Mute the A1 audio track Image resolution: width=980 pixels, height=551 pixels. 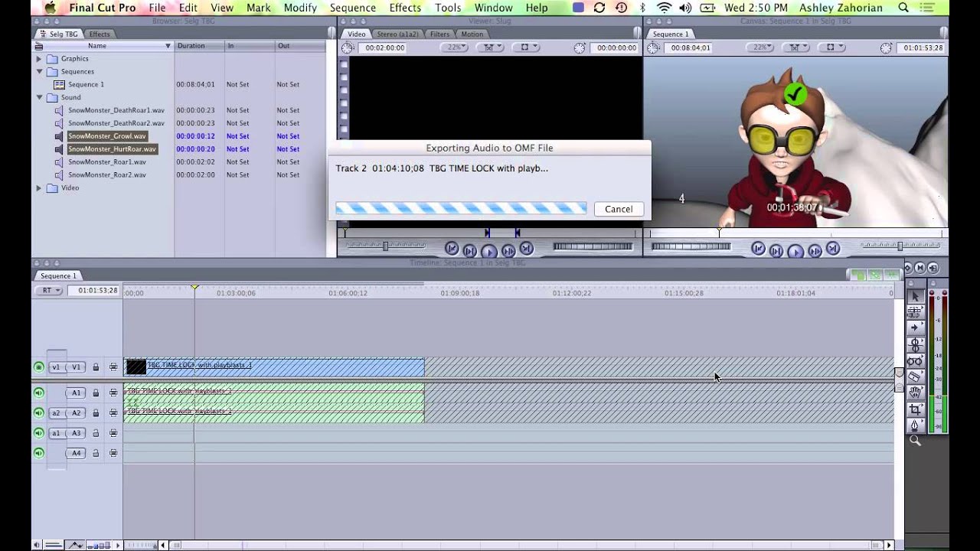tap(38, 393)
